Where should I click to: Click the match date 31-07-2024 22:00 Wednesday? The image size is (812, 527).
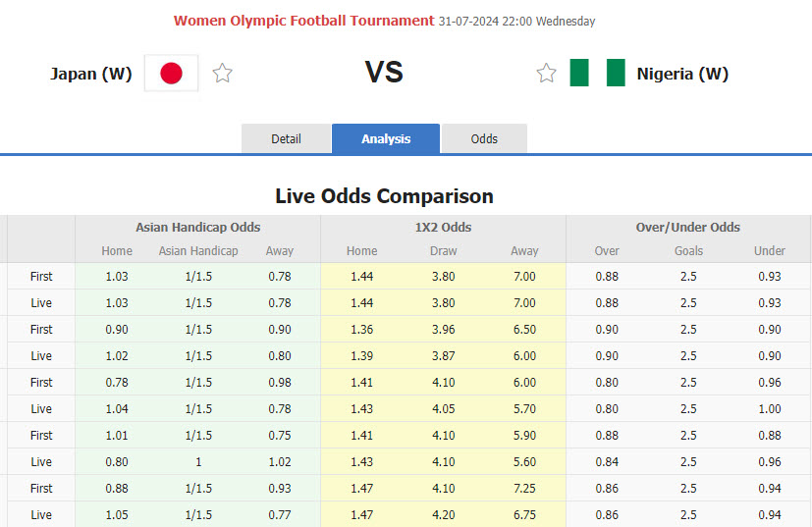516,22
